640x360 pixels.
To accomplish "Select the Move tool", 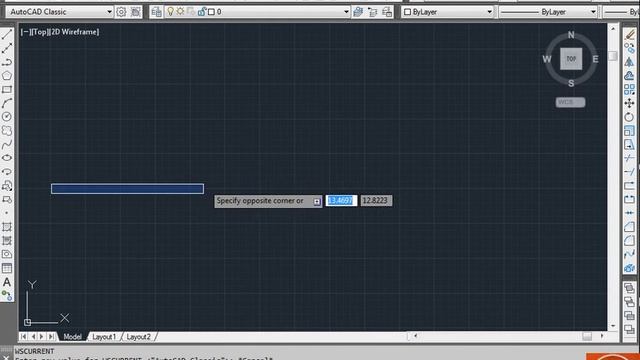I will click(629, 103).
